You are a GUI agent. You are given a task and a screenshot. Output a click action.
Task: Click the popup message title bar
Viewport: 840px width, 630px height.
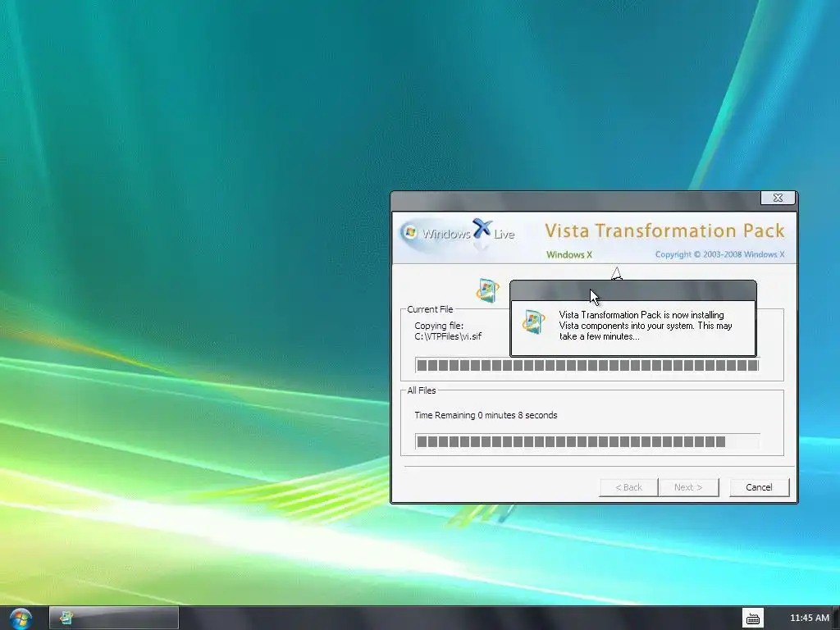[x=633, y=290]
